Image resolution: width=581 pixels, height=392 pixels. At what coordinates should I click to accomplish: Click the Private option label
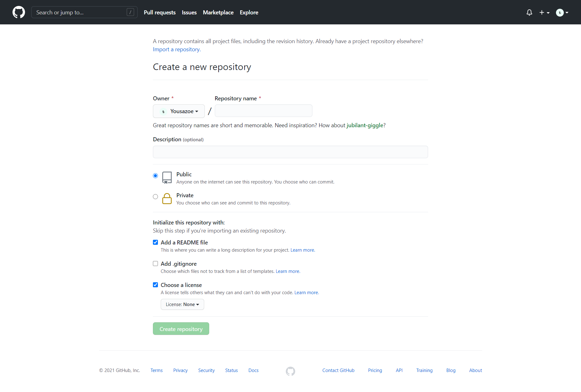(185, 195)
